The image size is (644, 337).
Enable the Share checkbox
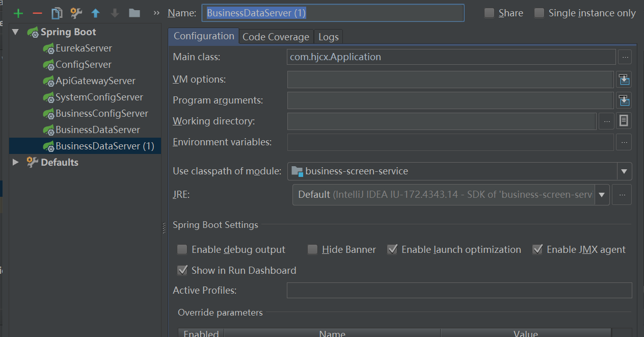coord(490,13)
